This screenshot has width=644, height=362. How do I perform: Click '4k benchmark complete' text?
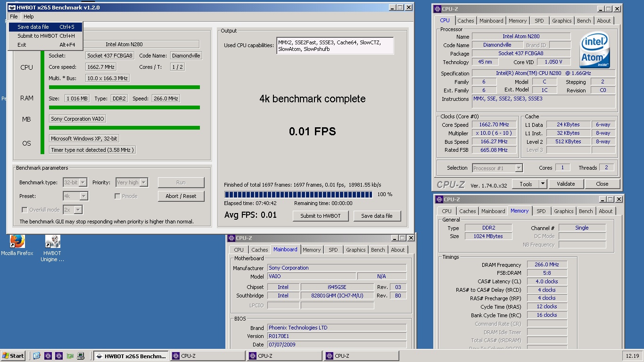[313, 99]
